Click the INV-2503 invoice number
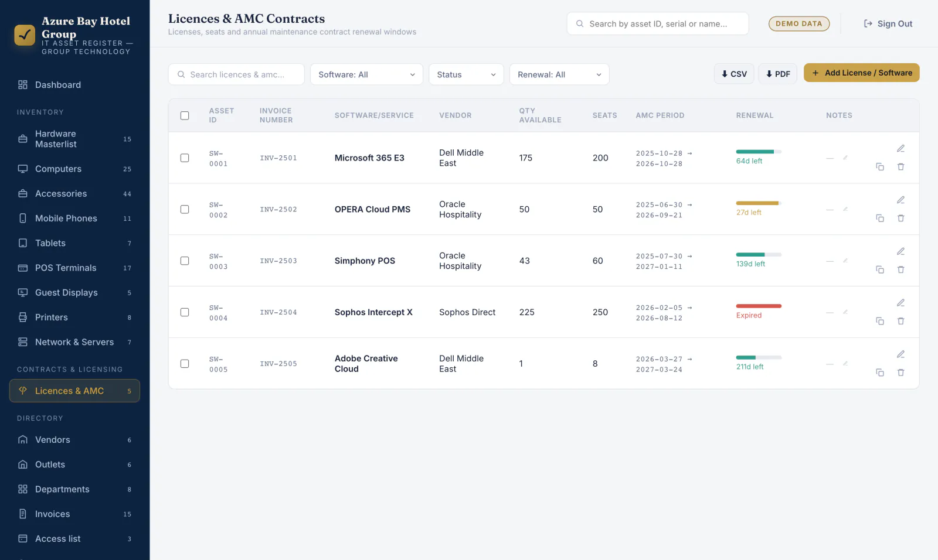 pyautogui.click(x=278, y=261)
